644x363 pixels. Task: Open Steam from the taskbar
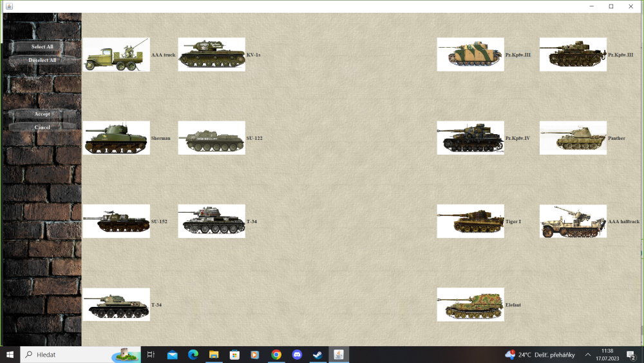tap(317, 355)
